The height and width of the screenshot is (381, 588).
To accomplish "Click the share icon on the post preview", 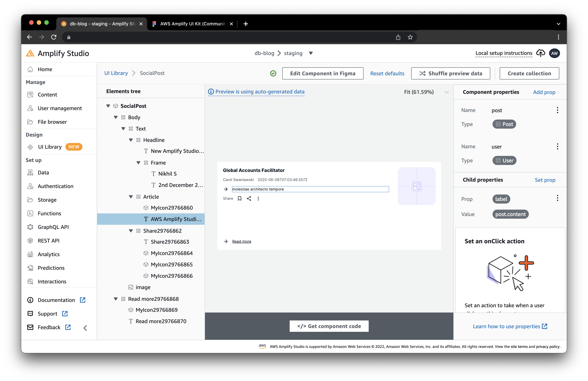I will tap(249, 198).
